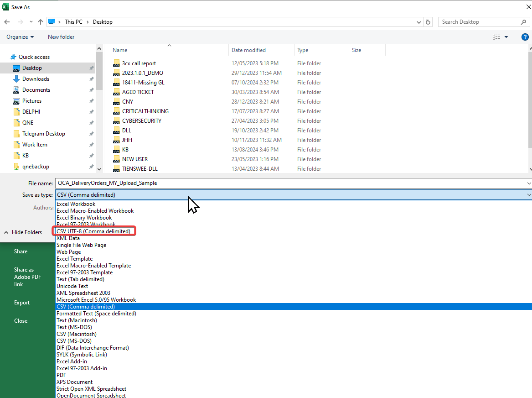
Task: Choose highlighted CSV (Comma delimited) option
Action: 294,307
